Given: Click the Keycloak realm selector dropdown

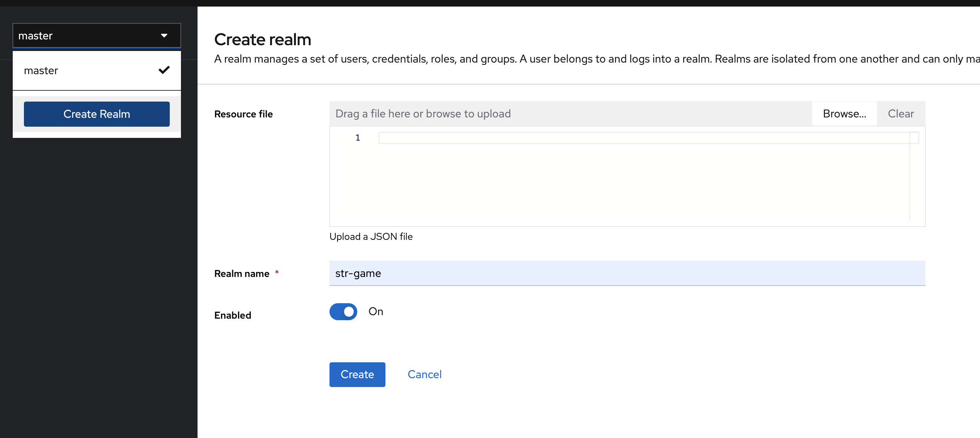Looking at the screenshot, I should tap(97, 36).
